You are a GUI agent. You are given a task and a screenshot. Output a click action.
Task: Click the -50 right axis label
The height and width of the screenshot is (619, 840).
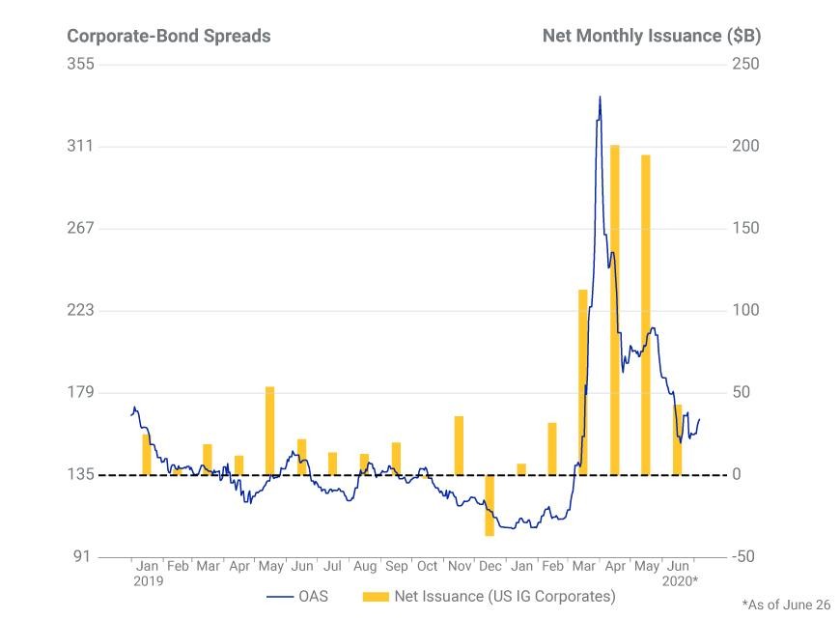(x=743, y=556)
